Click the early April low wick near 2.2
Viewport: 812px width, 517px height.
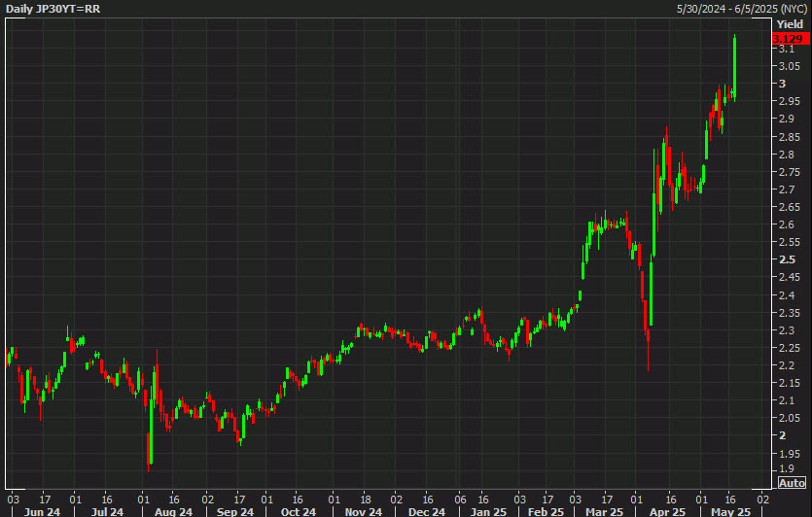(x=648, y=355)
